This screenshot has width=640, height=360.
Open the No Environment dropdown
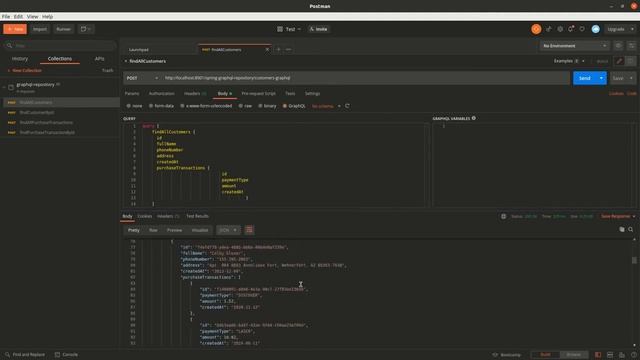pyautogui.click(x=575, y=46)
